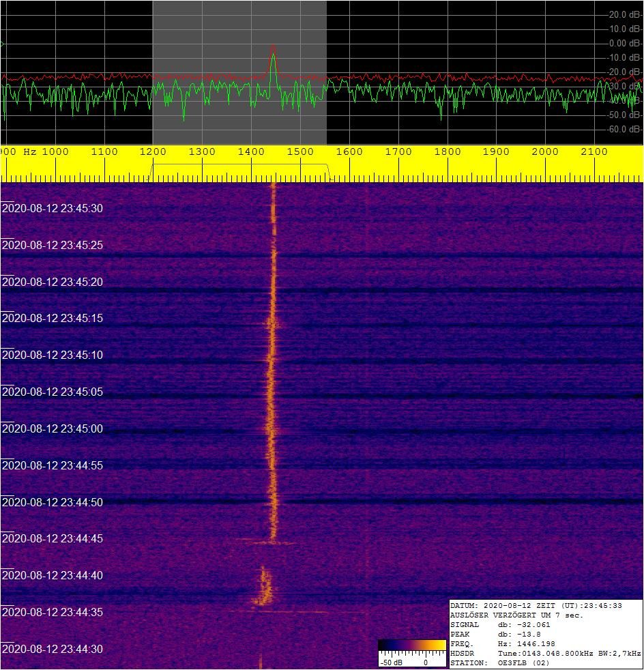Click the SIGNAL db: -32.061 readout
The height and width of the screenshot is (670, 644).
click(x=501, y=625)
